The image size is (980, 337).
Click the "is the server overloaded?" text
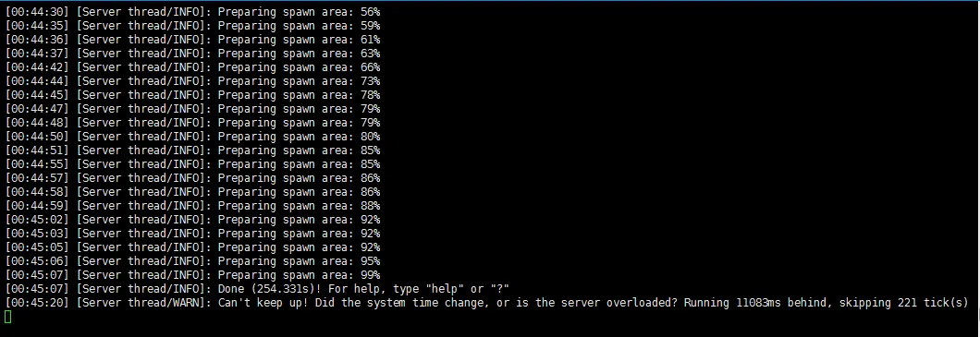tap(597, 303)
